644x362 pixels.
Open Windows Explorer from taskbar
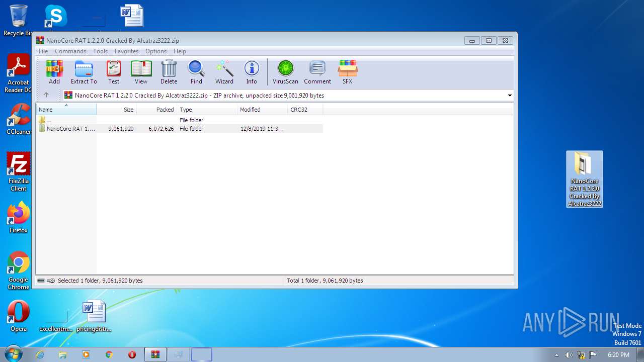pyautogui.click(x=63, y=354)
